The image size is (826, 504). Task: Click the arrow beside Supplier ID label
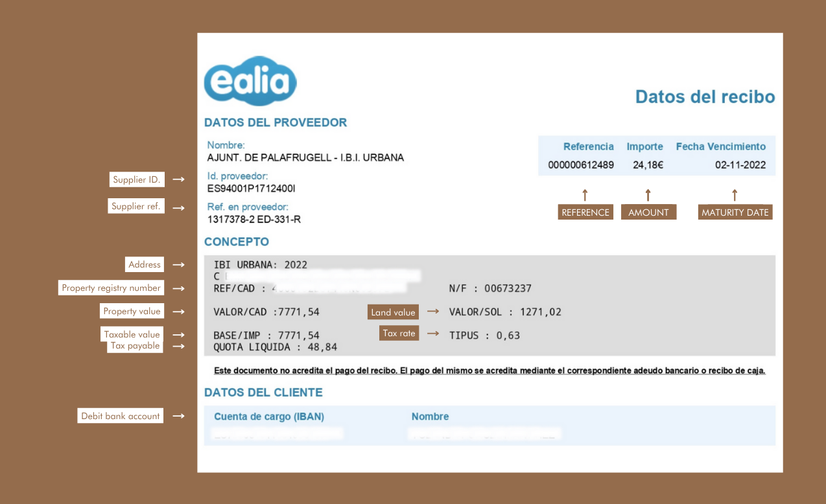click(180, 179)
